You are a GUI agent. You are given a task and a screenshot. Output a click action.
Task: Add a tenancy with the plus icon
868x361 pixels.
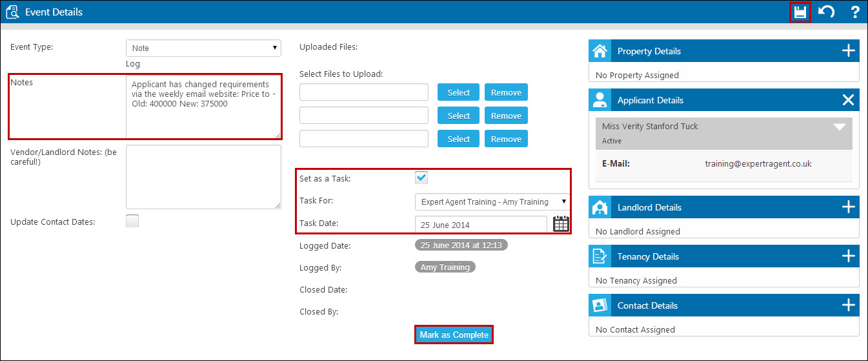(849, 256)
